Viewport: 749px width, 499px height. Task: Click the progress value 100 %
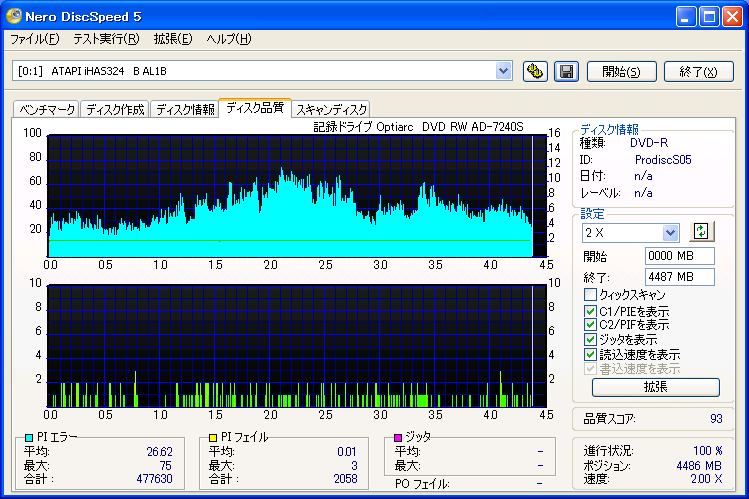click(707, 451)
